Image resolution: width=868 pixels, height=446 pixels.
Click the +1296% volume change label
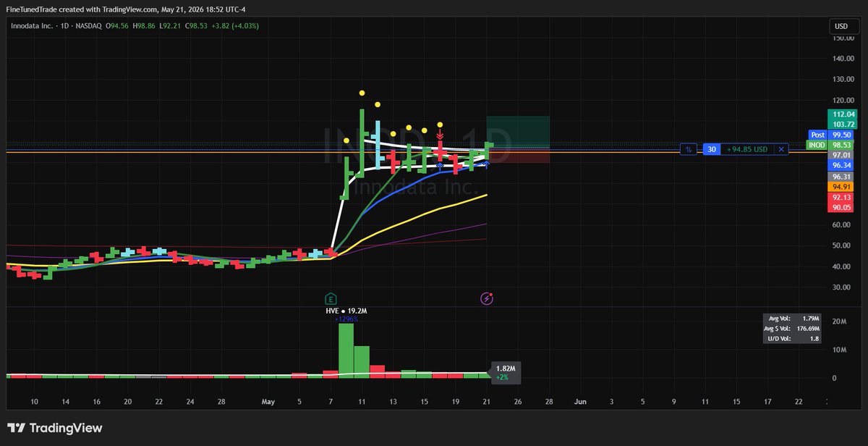click(346, 319)
